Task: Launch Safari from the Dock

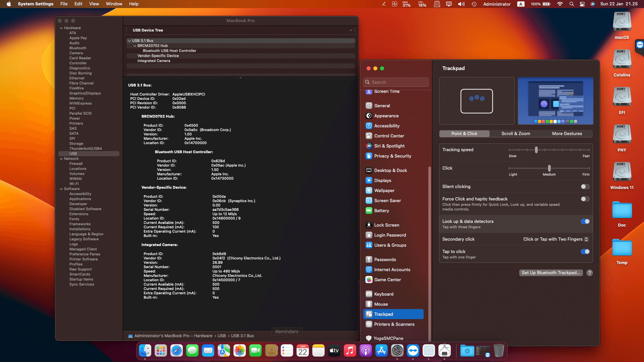Action: coord(176,351)
